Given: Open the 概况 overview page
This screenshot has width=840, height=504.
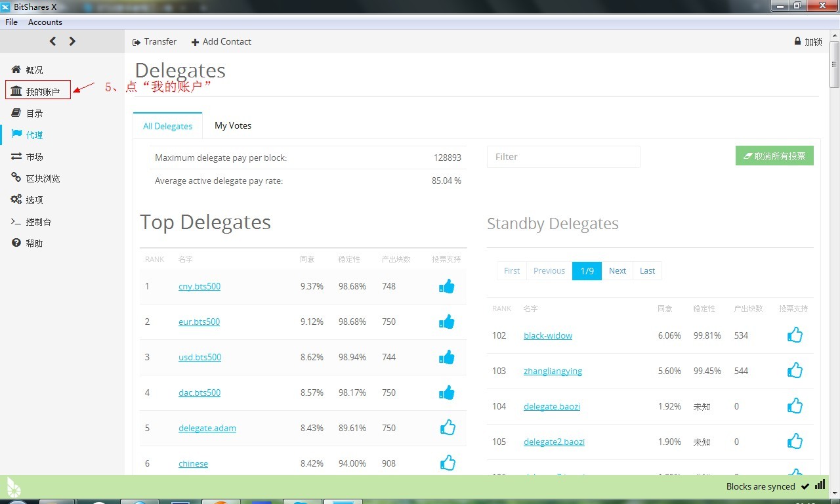Looking at the screenshot, I should (x=28, y=70).
